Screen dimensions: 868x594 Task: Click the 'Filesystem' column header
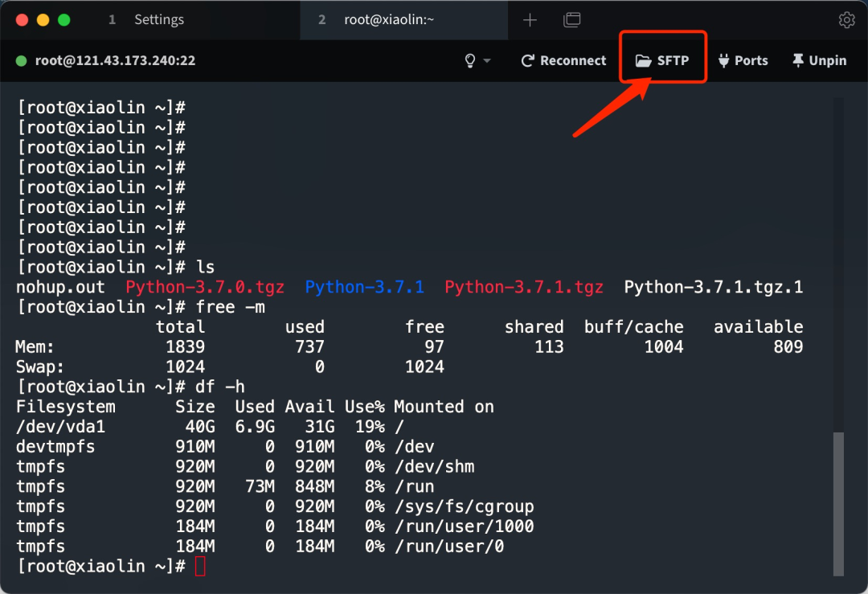click(x=65, y=407)
